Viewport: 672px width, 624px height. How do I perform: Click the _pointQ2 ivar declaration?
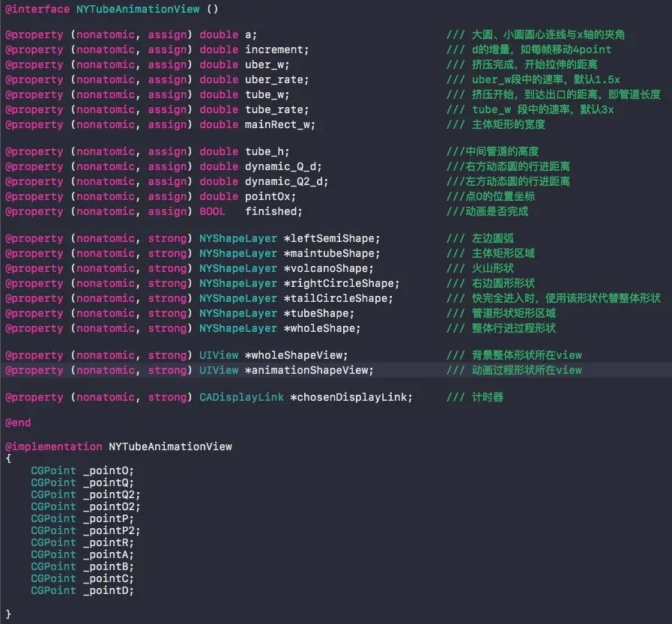[x=85, y=495]
